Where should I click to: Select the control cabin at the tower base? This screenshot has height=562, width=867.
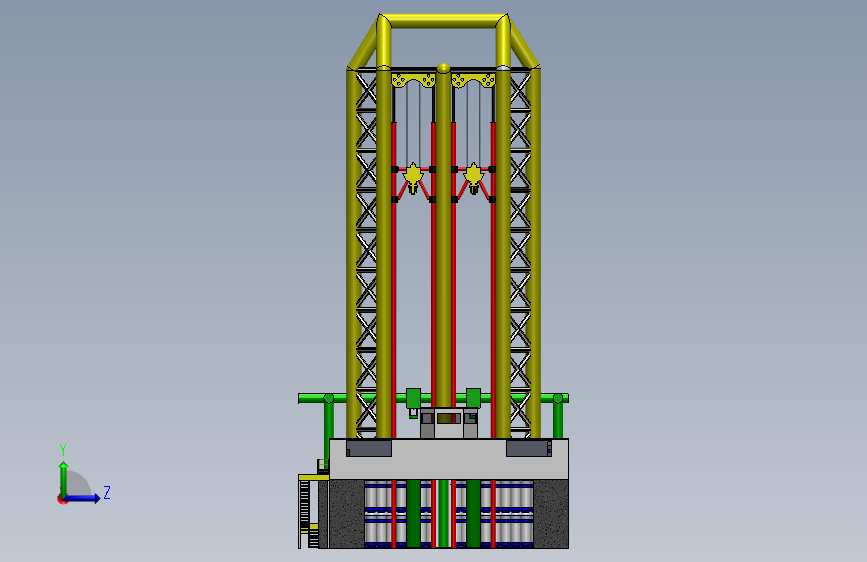click(448, 423)
